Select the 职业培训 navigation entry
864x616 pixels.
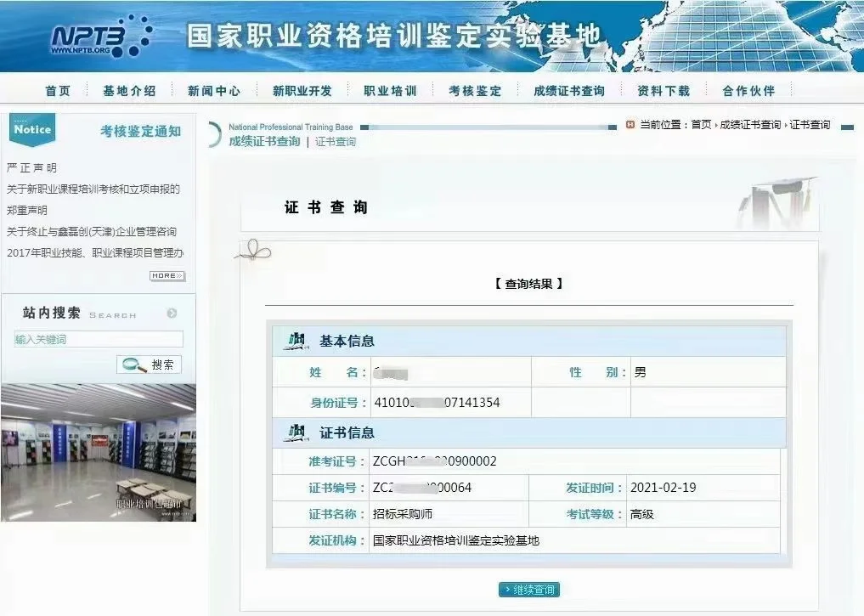point(390,89)
